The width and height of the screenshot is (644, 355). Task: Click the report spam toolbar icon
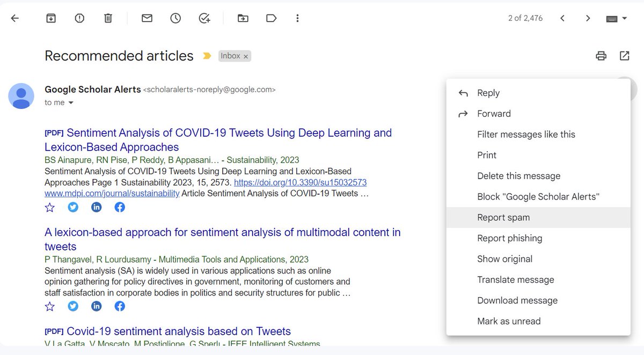point(79,18)
